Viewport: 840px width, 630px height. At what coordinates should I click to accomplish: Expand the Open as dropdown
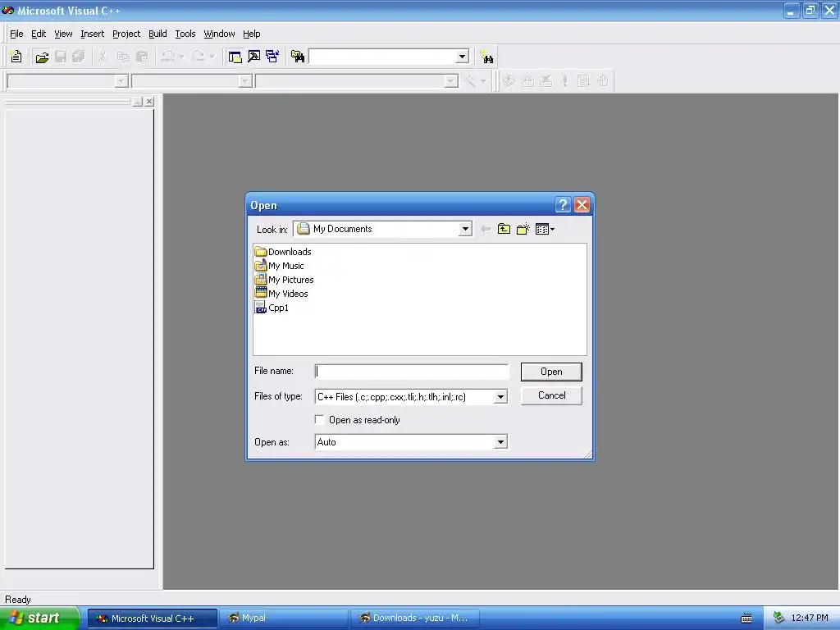pos(500,442)
